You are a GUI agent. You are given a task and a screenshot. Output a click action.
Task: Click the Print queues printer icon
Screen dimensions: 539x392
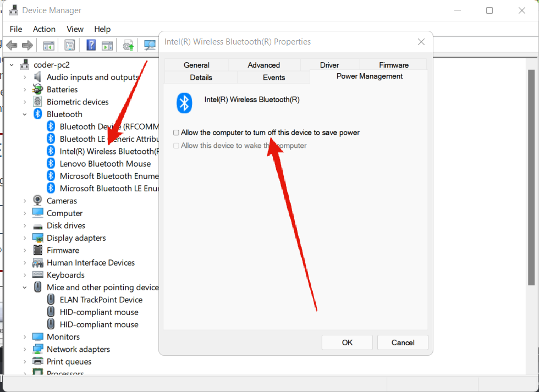37,361
